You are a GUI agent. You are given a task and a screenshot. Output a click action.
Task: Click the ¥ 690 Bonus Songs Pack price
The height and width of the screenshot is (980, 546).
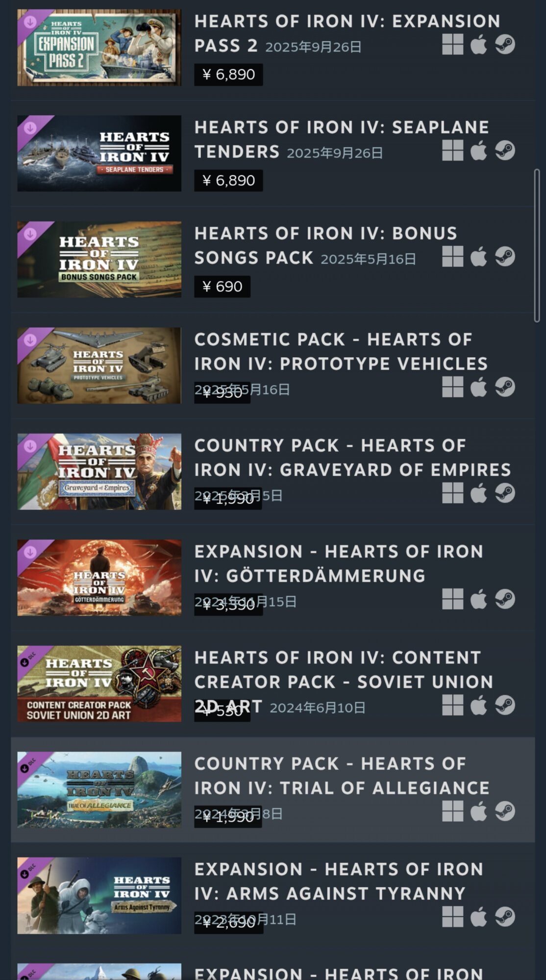[222, 287]
